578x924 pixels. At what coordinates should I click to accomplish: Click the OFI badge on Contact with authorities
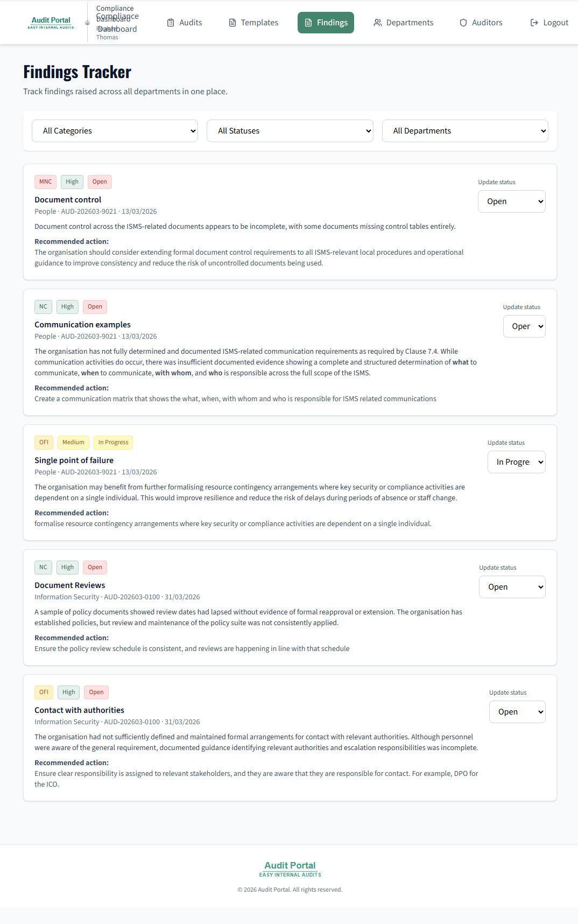coord(44,692)
